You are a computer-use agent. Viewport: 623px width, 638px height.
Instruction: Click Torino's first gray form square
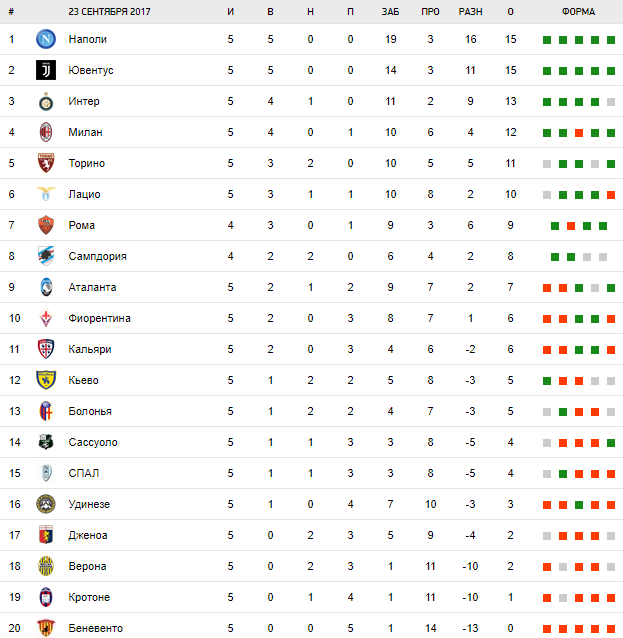pyautogui.click(x=547, y=164)
